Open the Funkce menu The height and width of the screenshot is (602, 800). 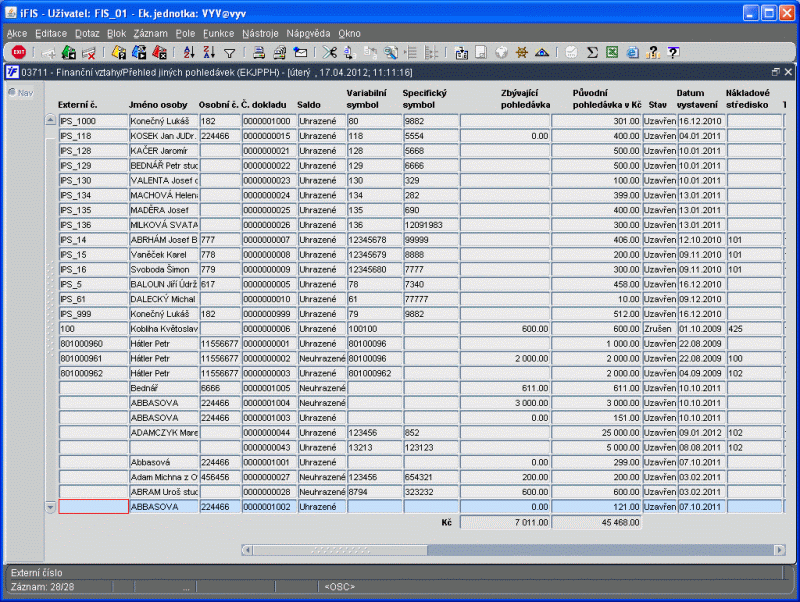point(218,34)
